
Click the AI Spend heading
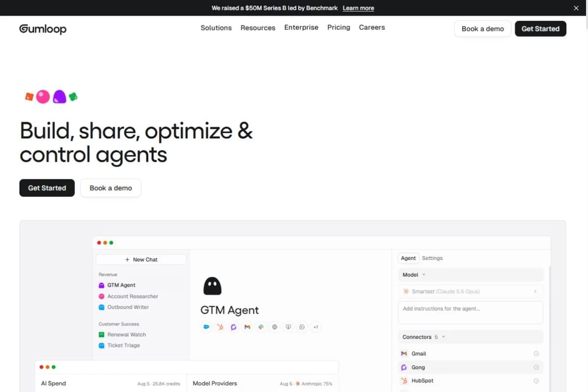pos(53,383)
